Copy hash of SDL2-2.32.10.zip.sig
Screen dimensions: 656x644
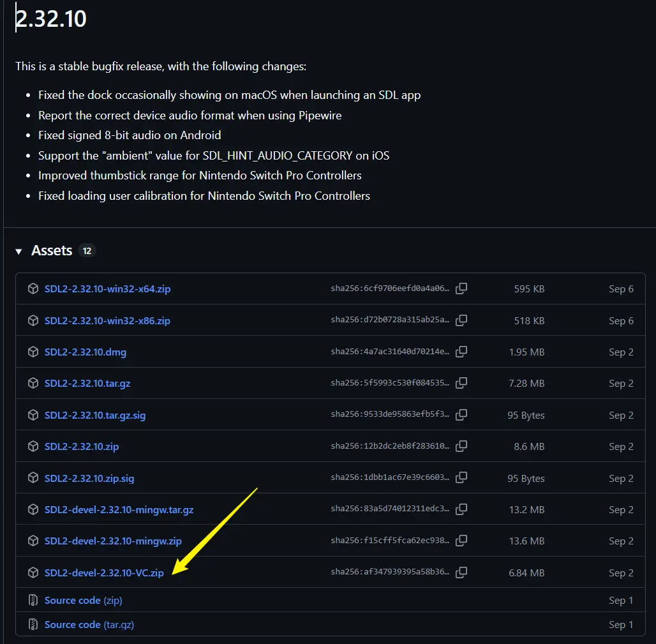(x=461, y=478)
